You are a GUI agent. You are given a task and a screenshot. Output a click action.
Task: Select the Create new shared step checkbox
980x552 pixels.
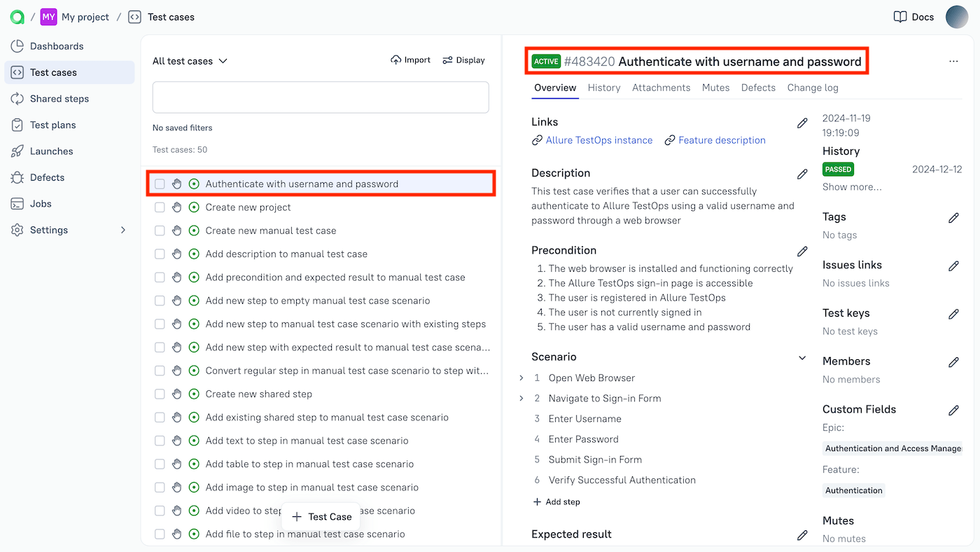(x=160, y=394)
